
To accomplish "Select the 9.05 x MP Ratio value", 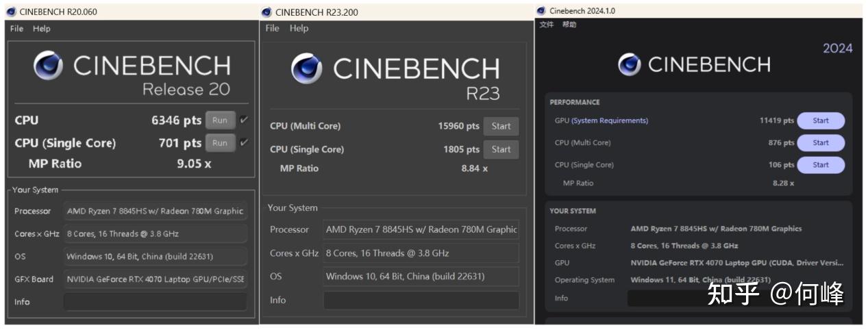I will point(194,164).
